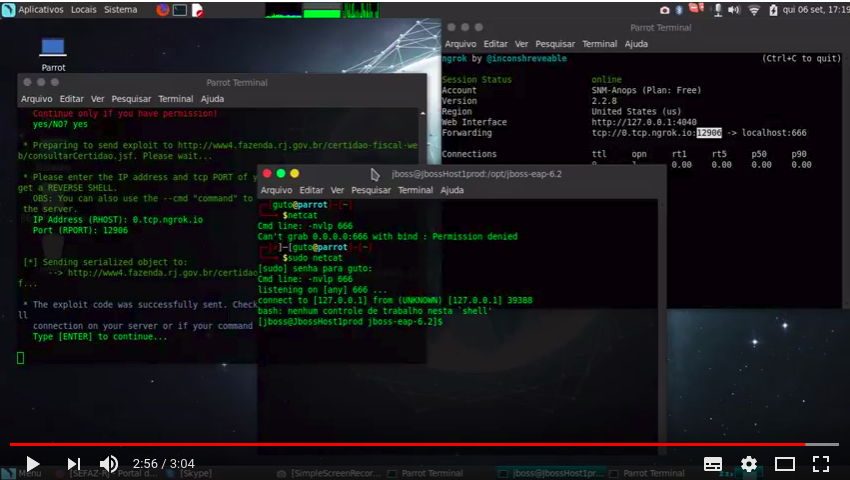The height and width of the screenshot is (480, 850).
Task: Click the jboss-eap-6.2 shell prompt line
Action: pyautogui.click(x=350, y=322)
